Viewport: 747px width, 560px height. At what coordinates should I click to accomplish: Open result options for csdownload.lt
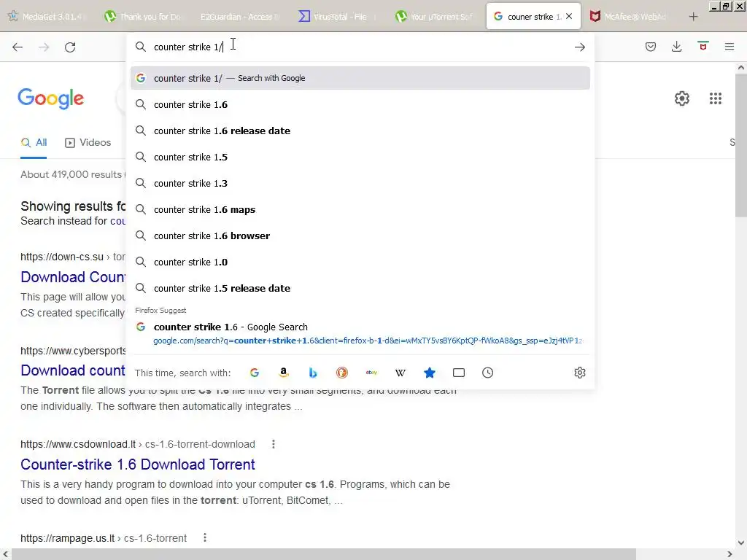coord(273,444)
